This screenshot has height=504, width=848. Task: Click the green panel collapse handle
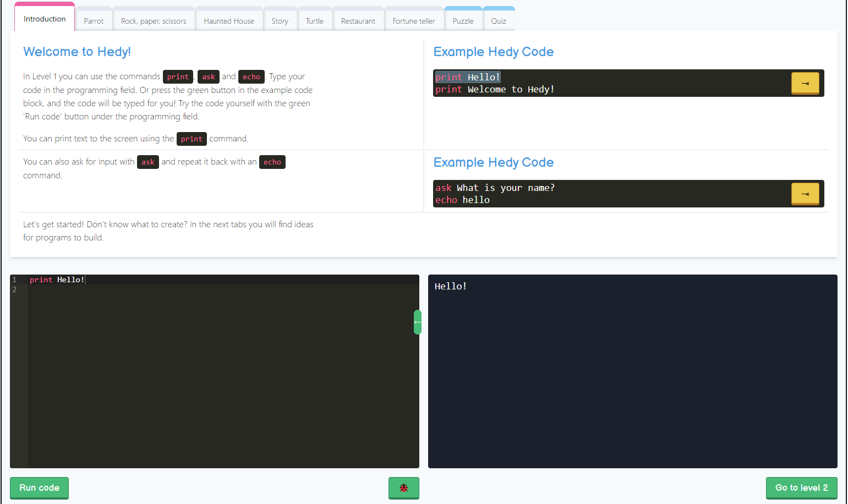click(418, 322)
